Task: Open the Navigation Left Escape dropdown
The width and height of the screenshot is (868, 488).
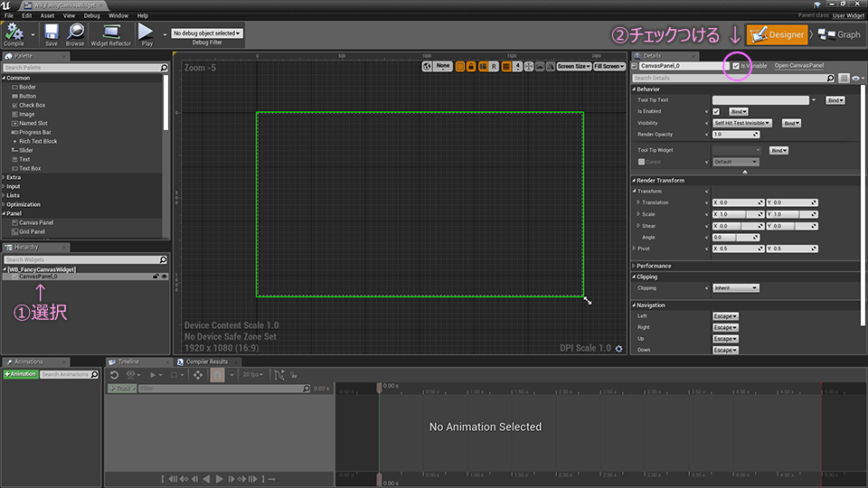Action: point(725,316)
